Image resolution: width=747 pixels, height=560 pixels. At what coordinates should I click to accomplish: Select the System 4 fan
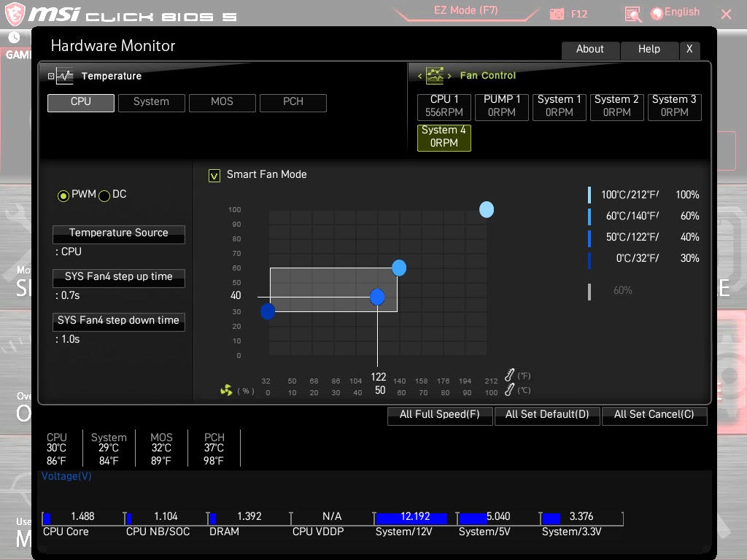[x=444, y=138]
